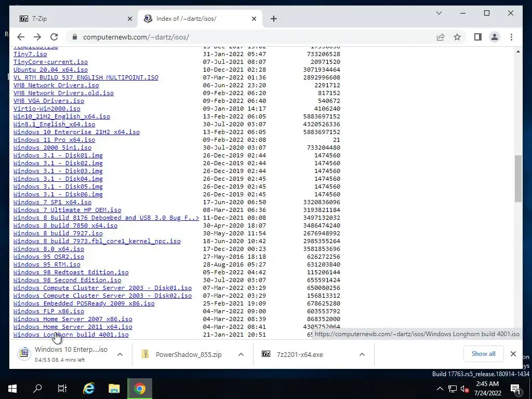
Task: Download Ubuntu_20.04_x64.iso
Action: coord(50,70)
